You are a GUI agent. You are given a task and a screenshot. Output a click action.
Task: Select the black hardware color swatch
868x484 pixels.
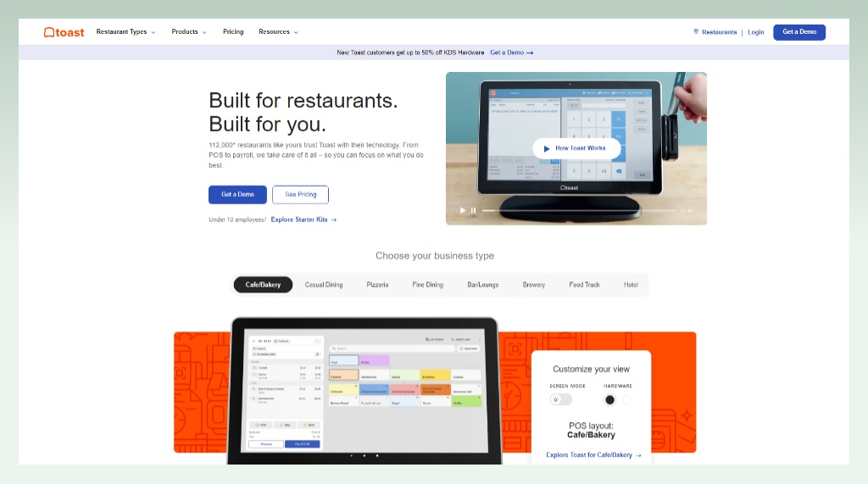(x=609, y=400)
